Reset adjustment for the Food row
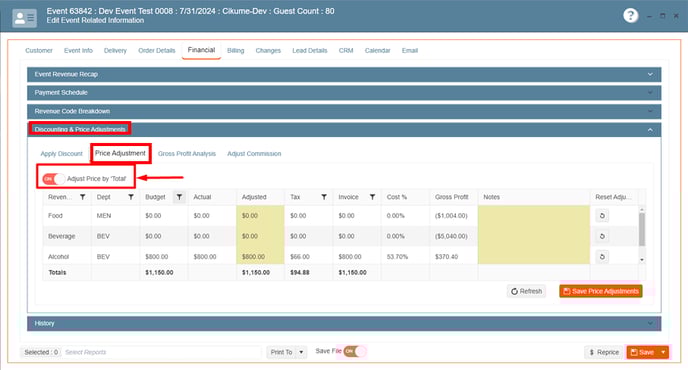 pos(602,216)
